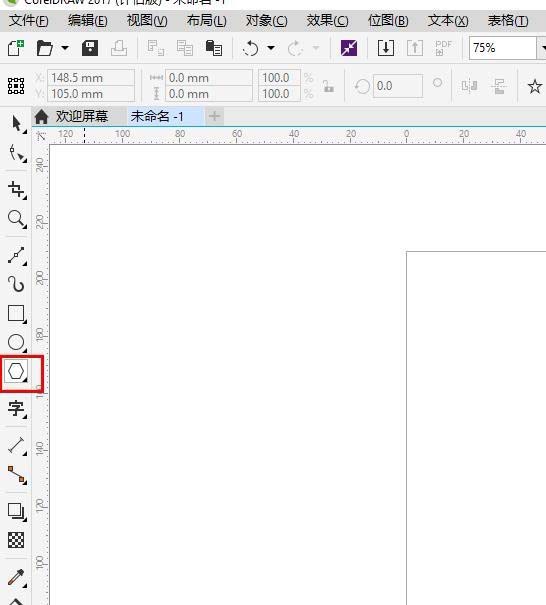This screenshot has width=546, height=605.
Task: Toggle the lock ratio padlock
Action: point(328,86)
